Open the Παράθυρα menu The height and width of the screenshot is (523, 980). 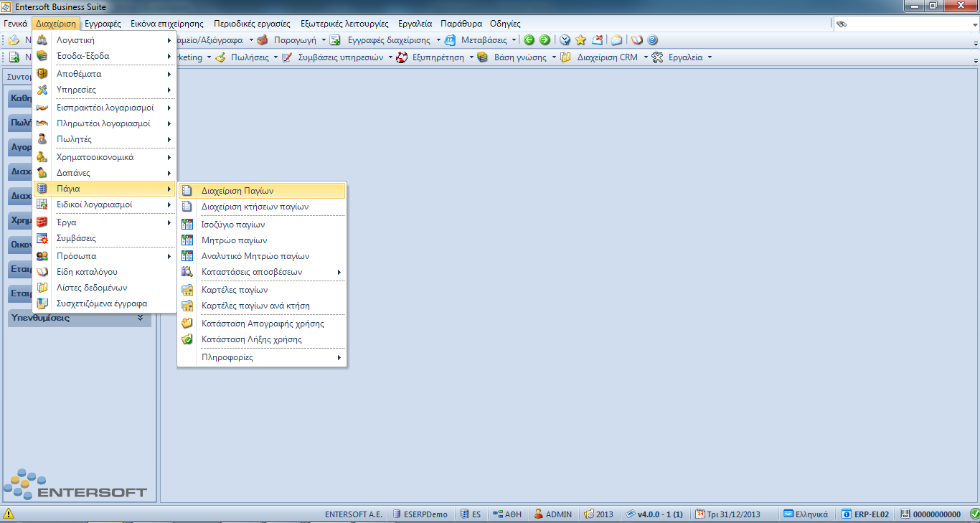[x=461, y=24]
